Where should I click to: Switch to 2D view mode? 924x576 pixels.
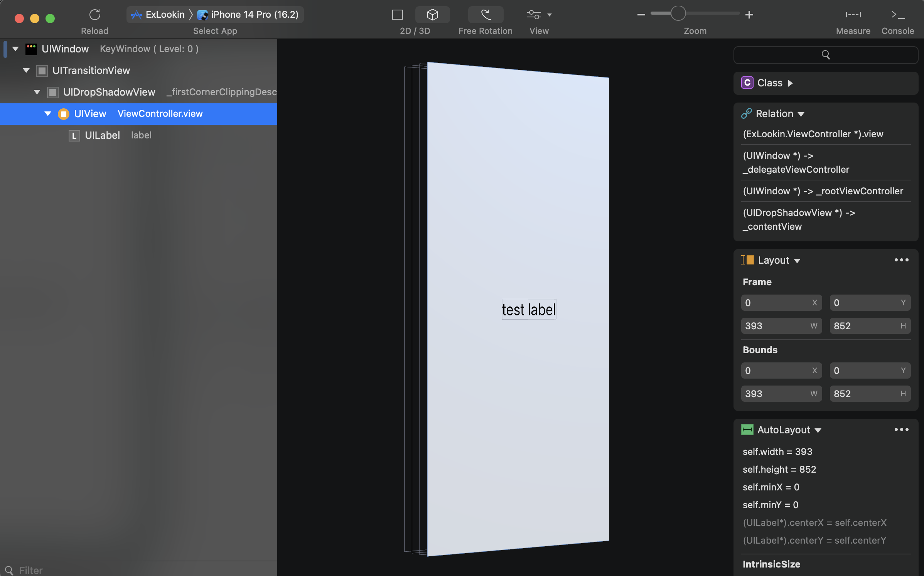pyautogui.click(x=397, y=15)
